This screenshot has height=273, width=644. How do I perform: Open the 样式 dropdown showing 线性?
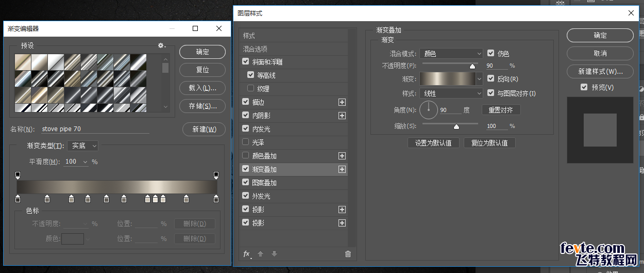pyautogui.click(x=451, y=93)
